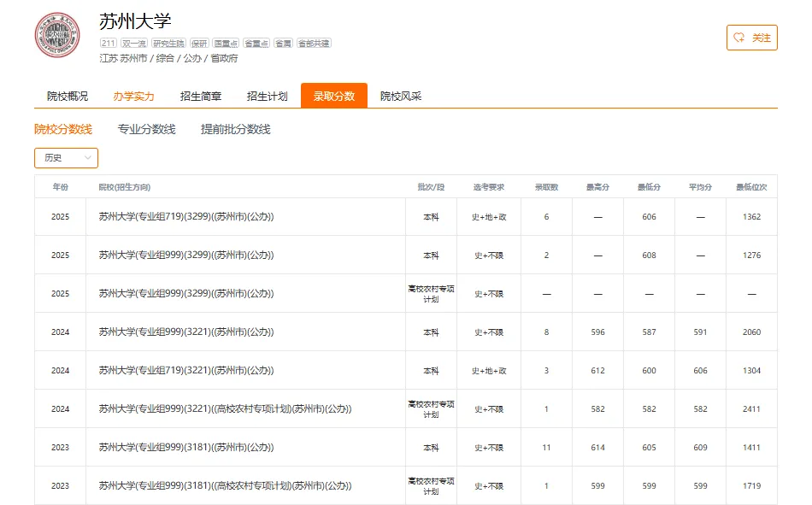The height and width of the screenshot is (505, 812).
Task: Click the highest score 612 cell
Action: (x=597, y=370)
